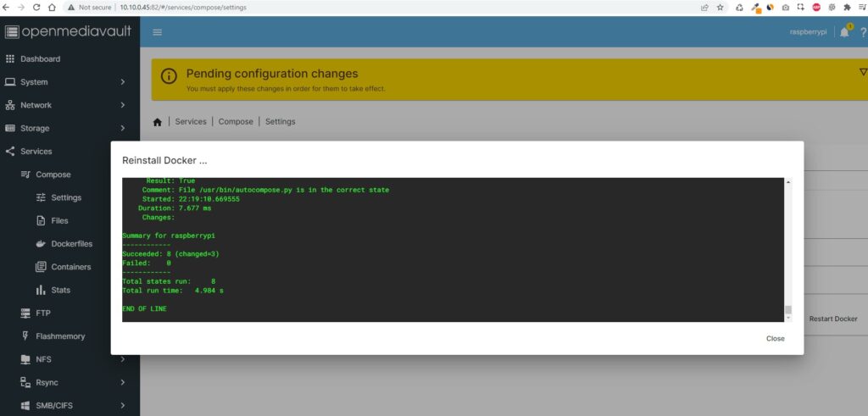Click the terminal output scrollbar thumb

pyautogui.click(x=788, y=310)
